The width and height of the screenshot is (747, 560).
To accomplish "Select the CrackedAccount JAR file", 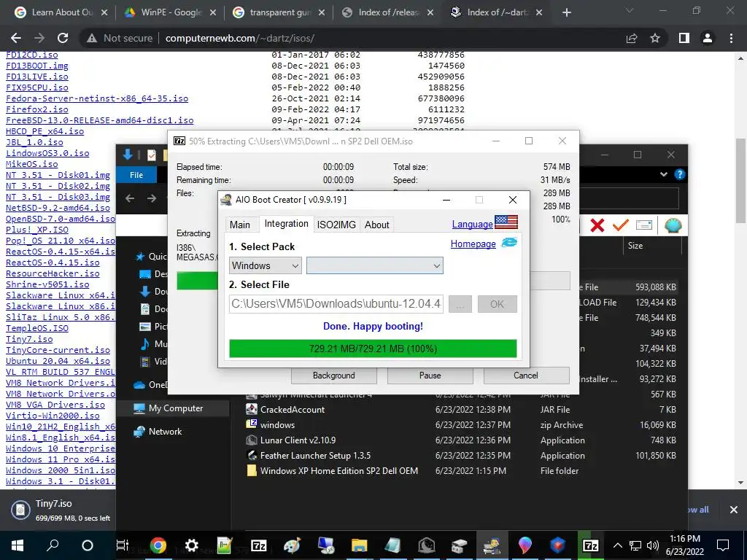I will click(x=292, y=410).
